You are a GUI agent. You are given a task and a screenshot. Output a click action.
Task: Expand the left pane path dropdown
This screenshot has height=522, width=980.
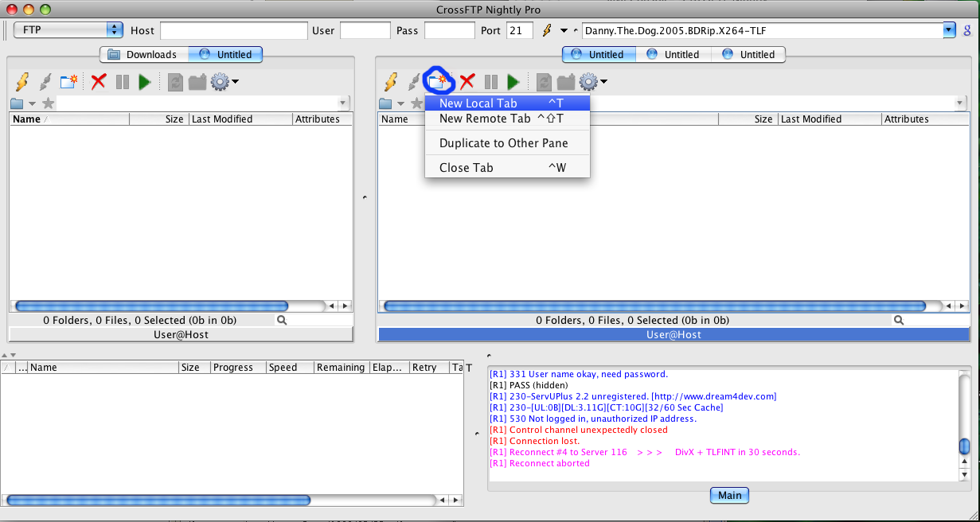(x=343, y=103)
